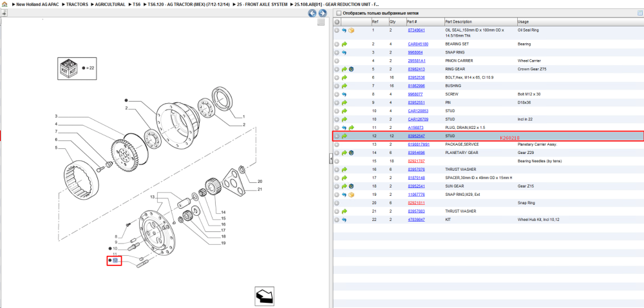This screenshot has width=644, height=308.
Task: Select callout 21 in the diagram
Action: [260, 189]
